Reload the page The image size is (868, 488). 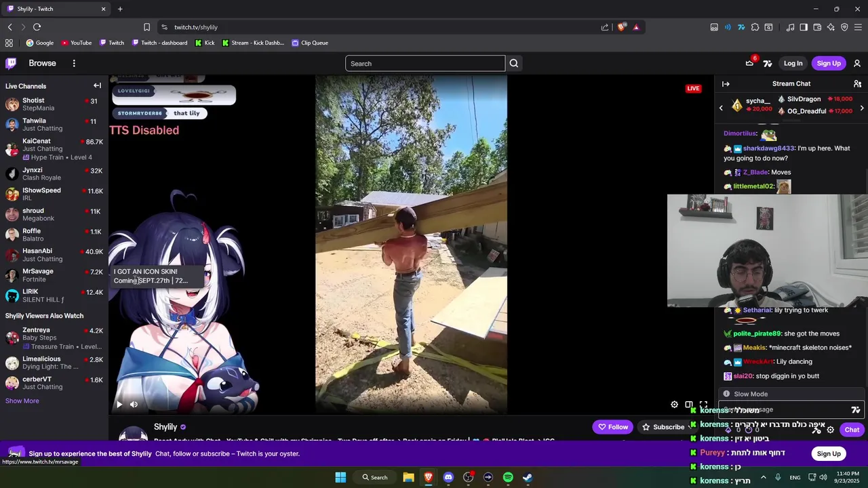click(37, 27)
